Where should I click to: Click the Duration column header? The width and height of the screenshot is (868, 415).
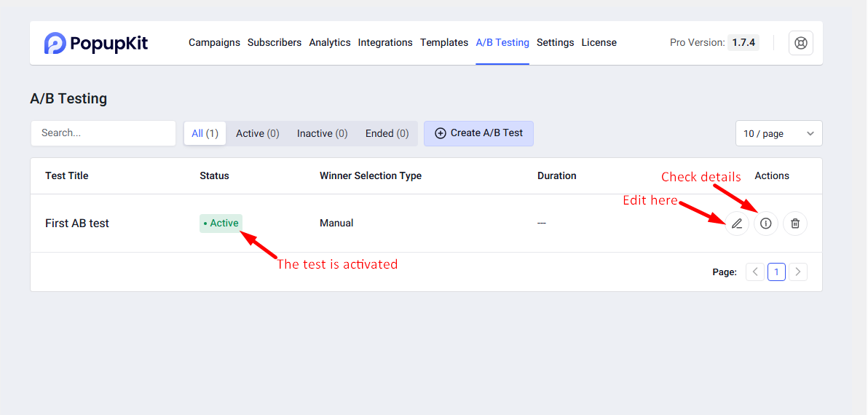pos(557,176)
